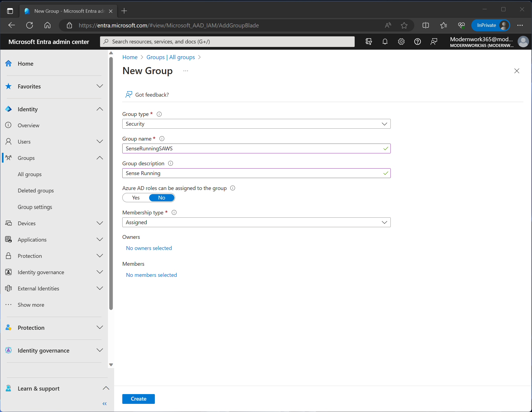
Task: Set Azure AD roles toggle to Yes
Action: click(136, 198)
